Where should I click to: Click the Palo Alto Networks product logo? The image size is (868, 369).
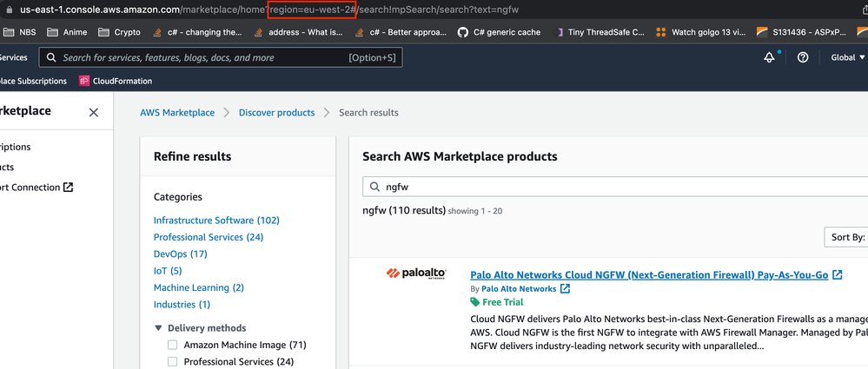(416, 274)
